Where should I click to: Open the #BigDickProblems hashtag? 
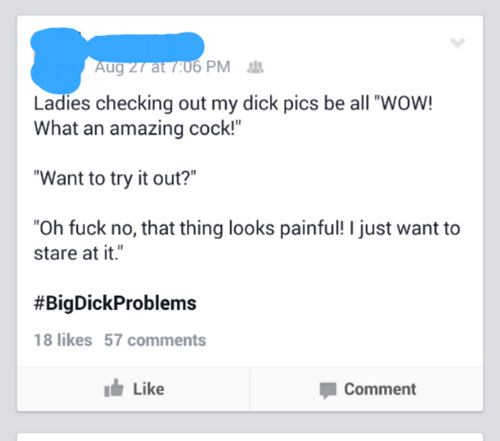click(x=115, y=303)
